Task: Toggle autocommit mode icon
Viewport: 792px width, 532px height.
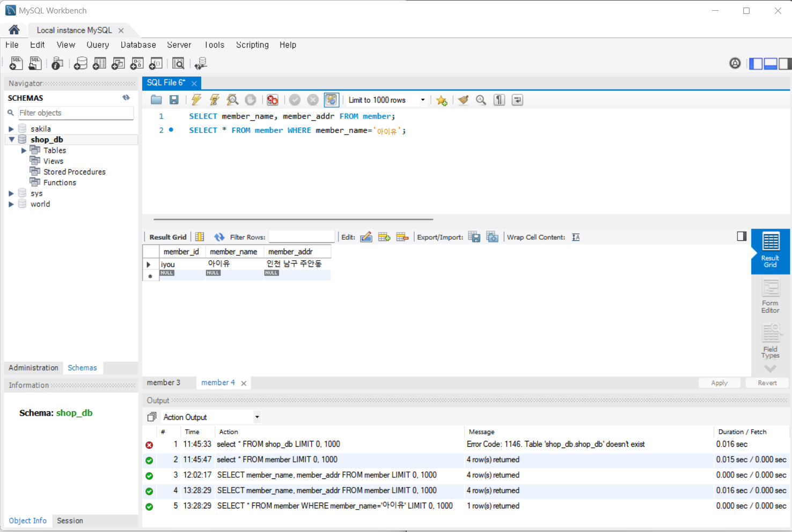Action: tap(332, 100)
